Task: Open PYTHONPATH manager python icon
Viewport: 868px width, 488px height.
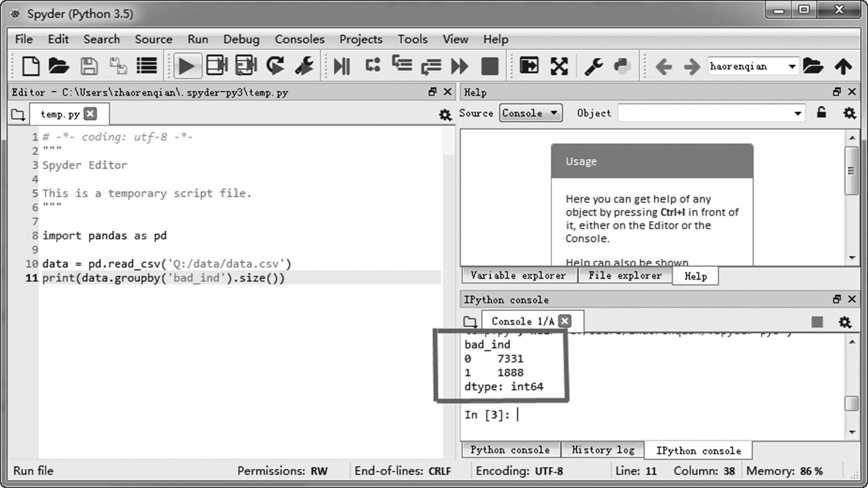Action: [622, 66]
